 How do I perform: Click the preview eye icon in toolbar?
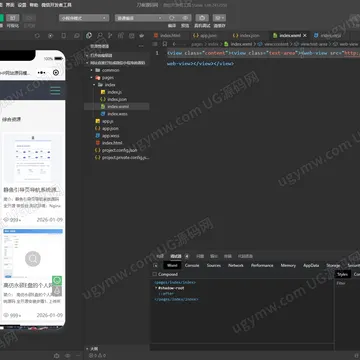coord(185,18)
